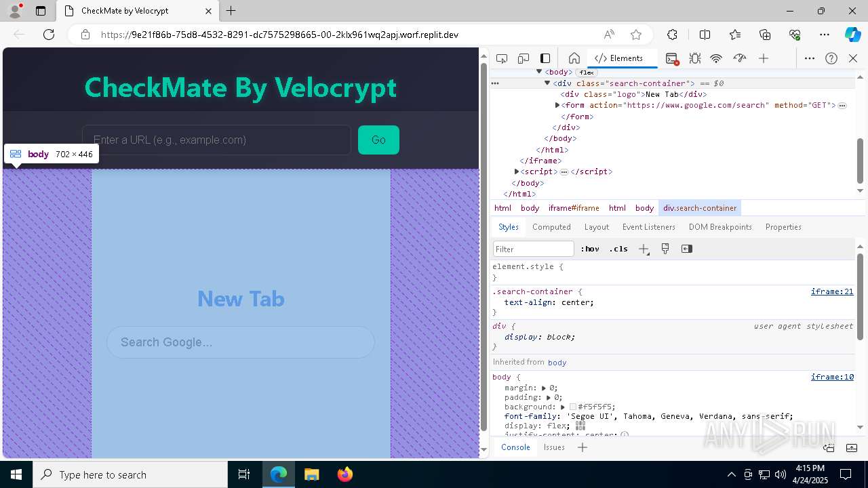868x488 pixels.
Task: Click the styles Filter input
Action: pyautogui.click(x=534, y=249)
